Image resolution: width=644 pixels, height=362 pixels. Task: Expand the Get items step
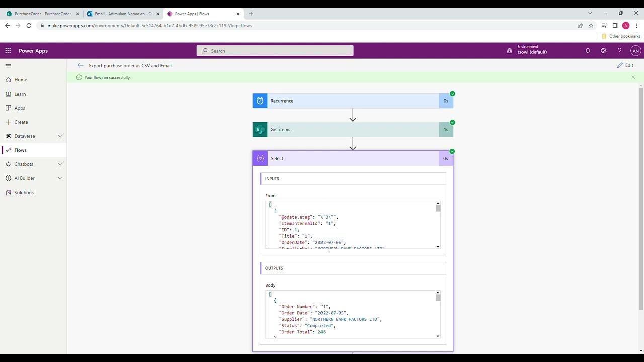[x=353, y=130]
